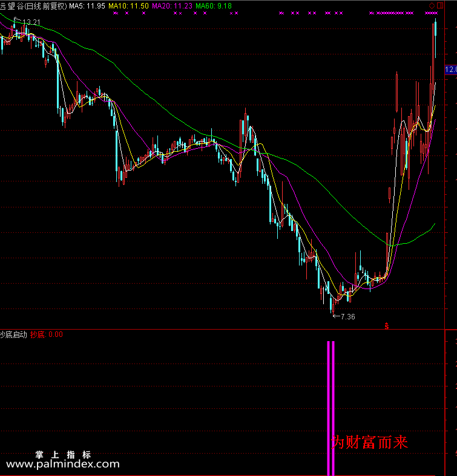The height and width of the screenshot is (476, 457).
Task: Select the MA10: 11.50 indicator label
Action: coord(128,6)
